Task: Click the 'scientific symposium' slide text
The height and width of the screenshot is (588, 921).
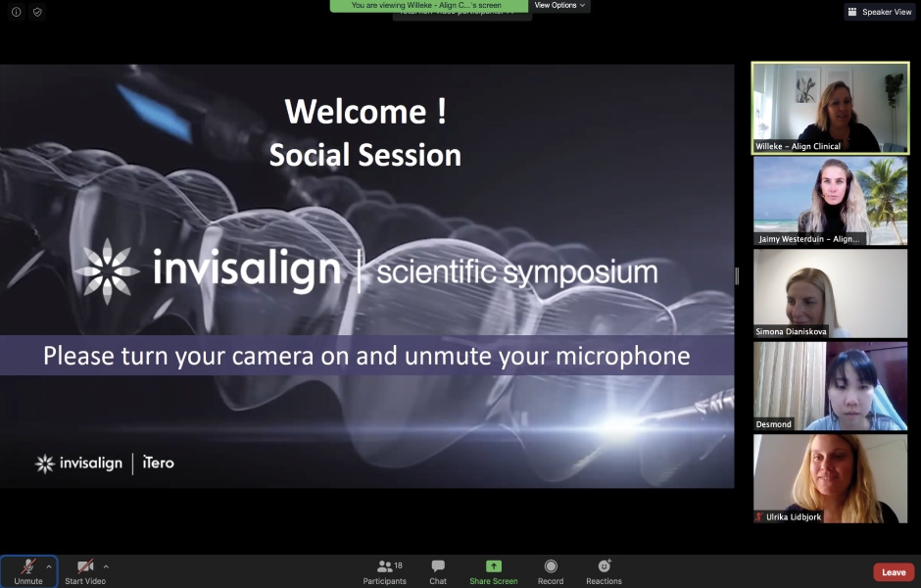Action: tap(517, 272)
